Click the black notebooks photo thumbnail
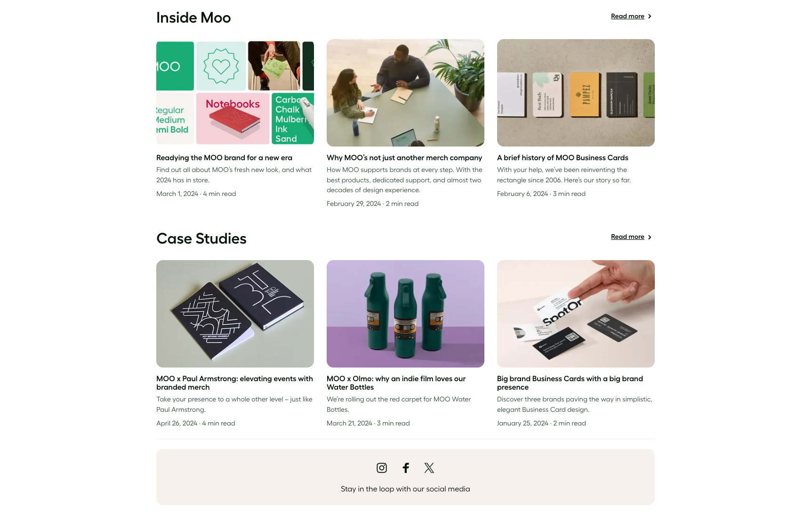 pos(235,314)
